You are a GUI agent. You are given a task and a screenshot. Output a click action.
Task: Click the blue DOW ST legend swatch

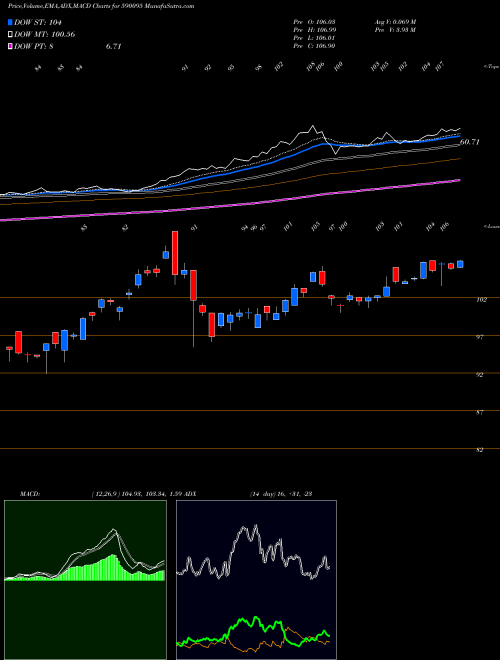tap(11, 23)
